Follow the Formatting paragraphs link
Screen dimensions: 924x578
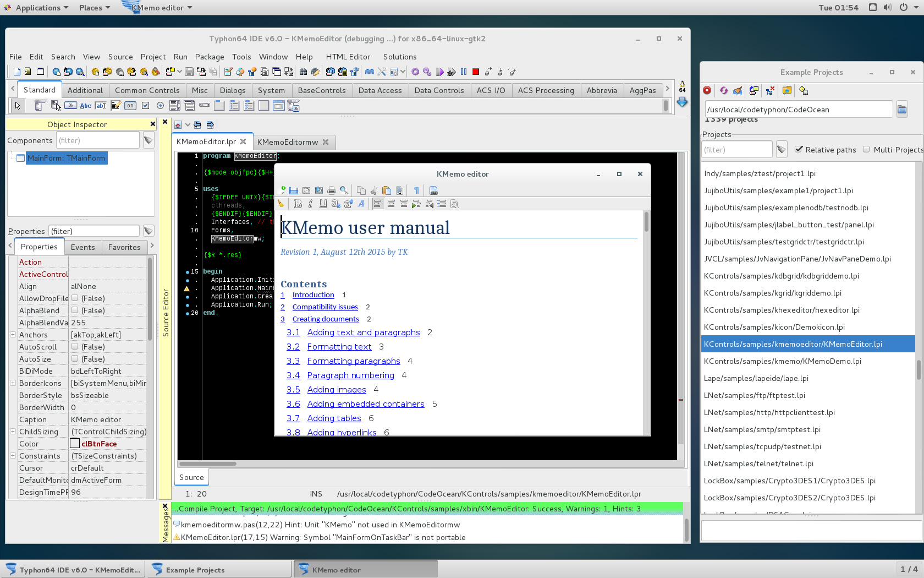(x=354, y=361)
